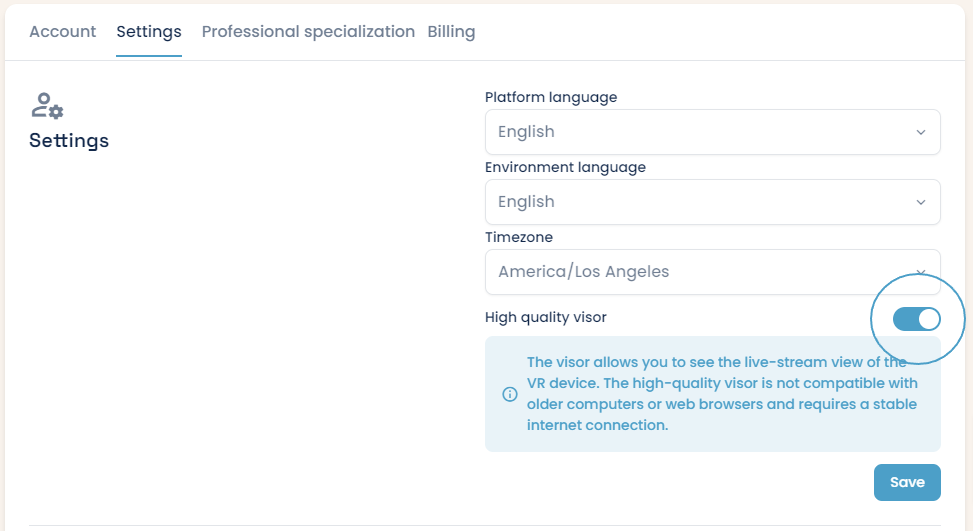Click the Timezone field label
The width and height of the screenshot is (973, 531).
tap(519, 238)
